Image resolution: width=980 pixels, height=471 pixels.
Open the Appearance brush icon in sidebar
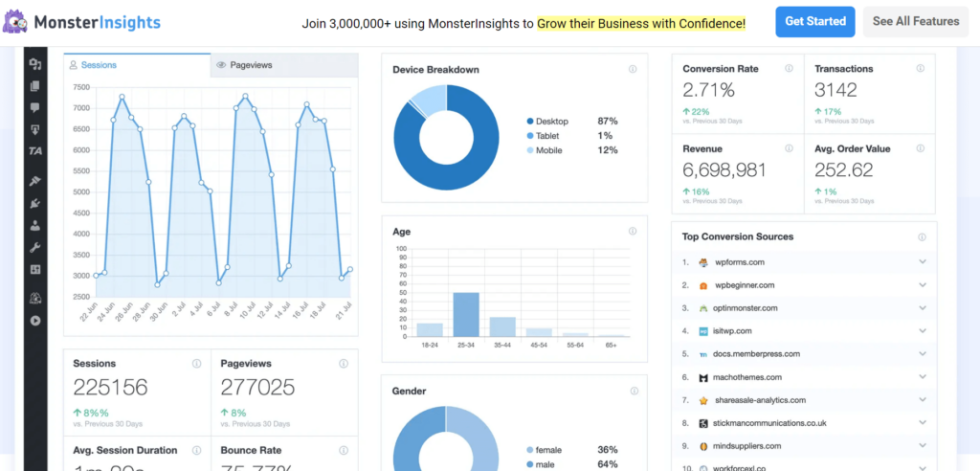(35, 181)
